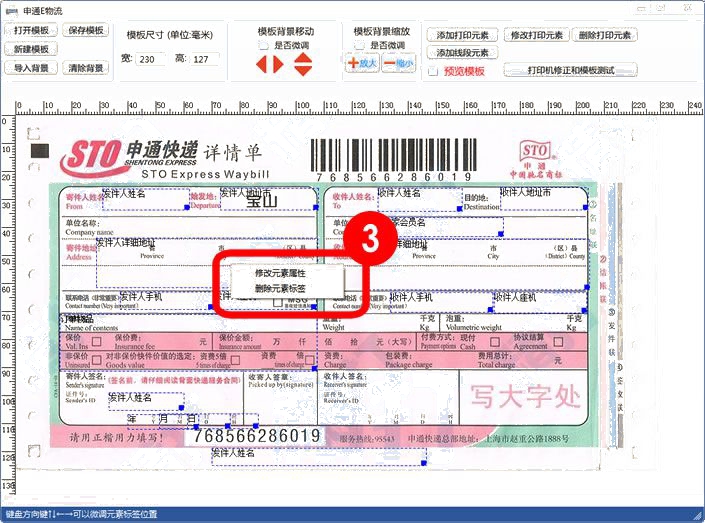Click 添加打印元素 button
Viewport: 705px width, 523px height.
tap(463, 35)
